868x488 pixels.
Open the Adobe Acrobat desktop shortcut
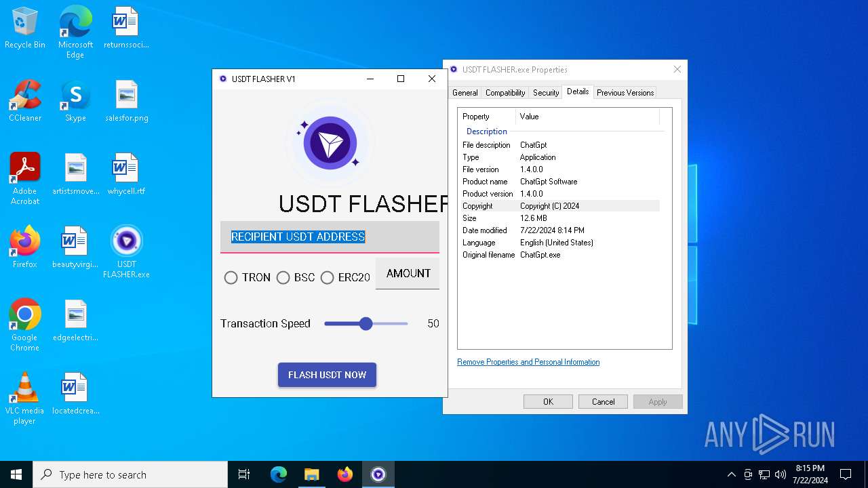(25, 178)
